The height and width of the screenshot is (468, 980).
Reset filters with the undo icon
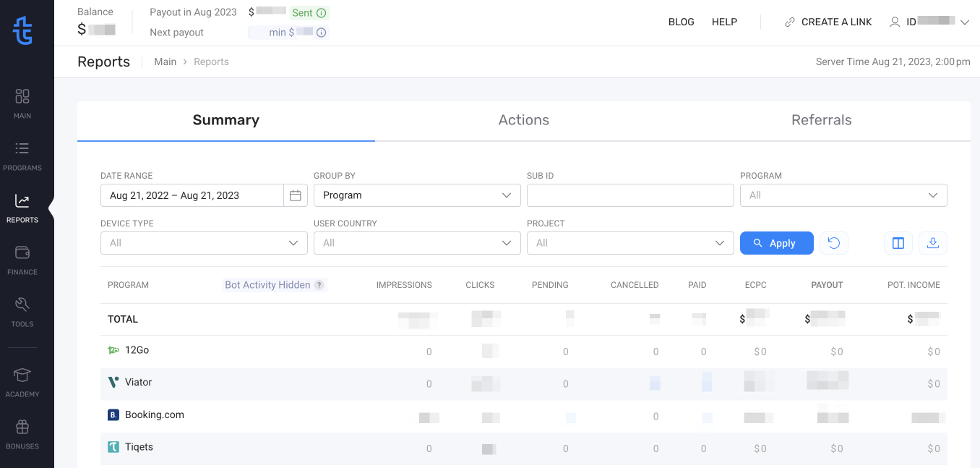click(833, 243)
